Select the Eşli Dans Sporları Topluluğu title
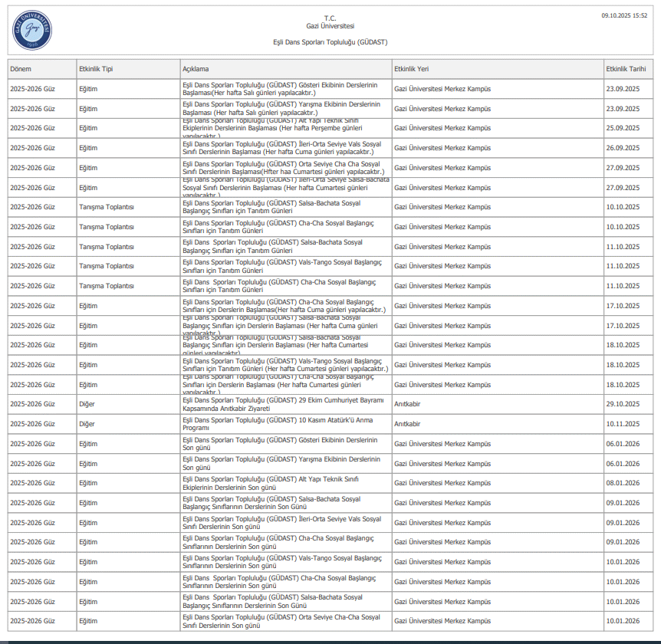 (330, 41)
